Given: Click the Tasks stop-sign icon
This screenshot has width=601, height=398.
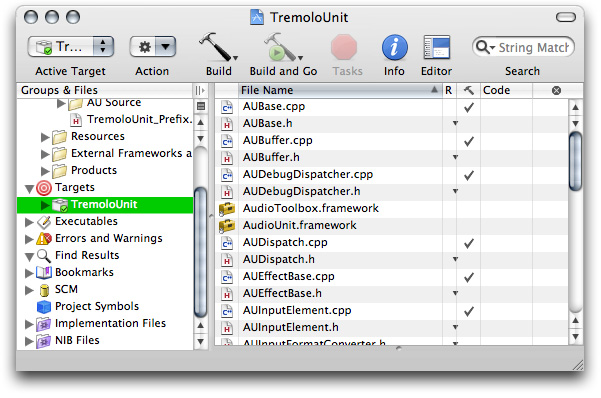Looking at the screenshot, I should (344, 47).
